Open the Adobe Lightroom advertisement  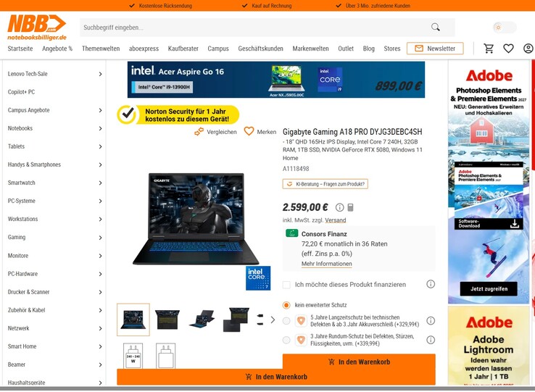tap(489, 346)
